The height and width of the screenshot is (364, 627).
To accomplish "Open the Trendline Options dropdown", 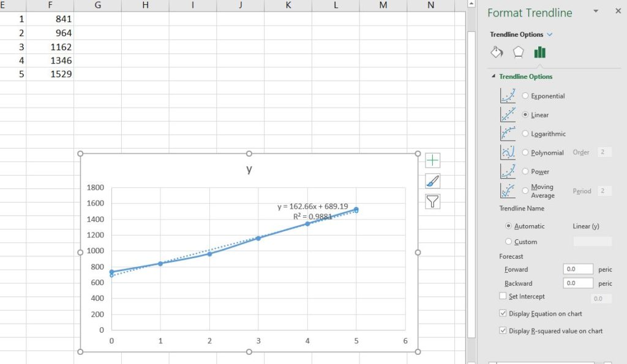I will coord(549,34).
